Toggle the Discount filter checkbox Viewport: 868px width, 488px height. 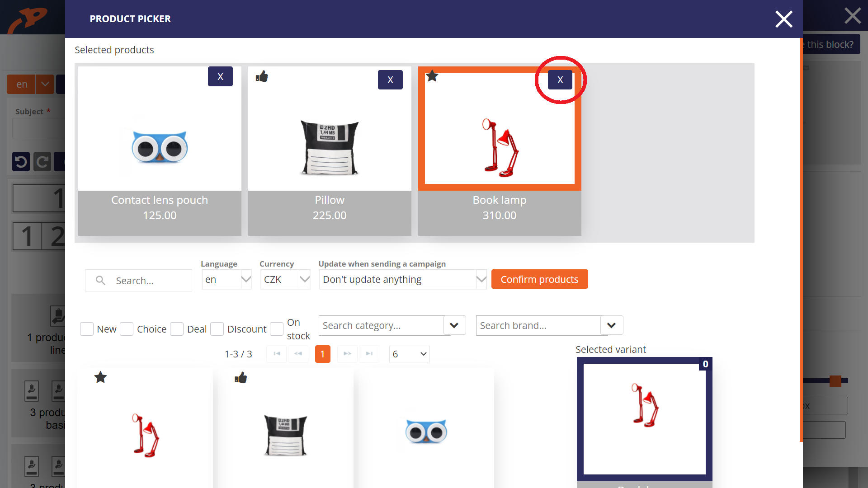tap(217, 329)
